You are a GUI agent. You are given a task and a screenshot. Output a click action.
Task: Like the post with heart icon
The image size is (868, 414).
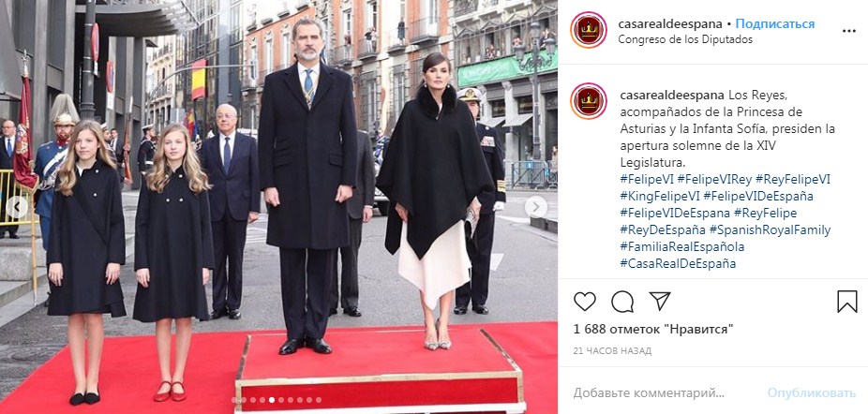pos(585,302)
